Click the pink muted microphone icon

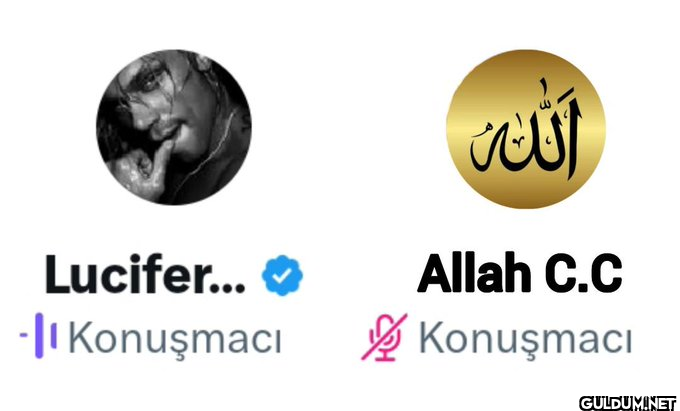click(384, 337)
